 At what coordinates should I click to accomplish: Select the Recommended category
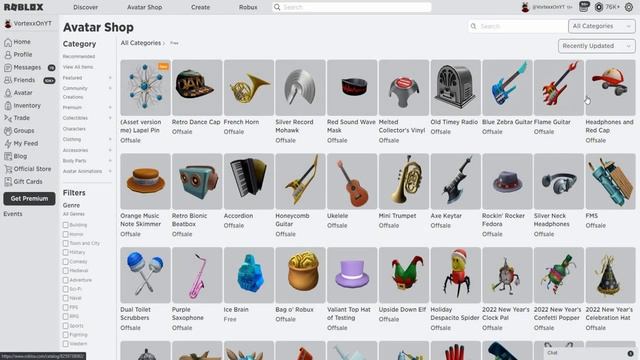[x=79, y=56]
